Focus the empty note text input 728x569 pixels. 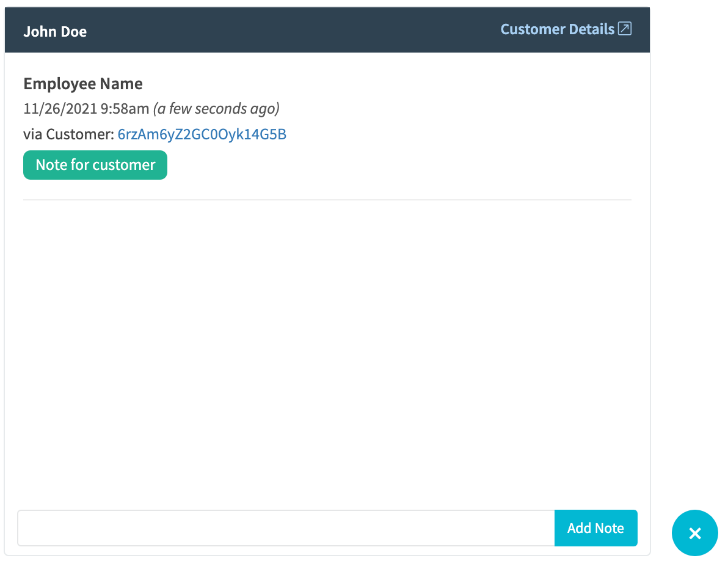click(x=286, y=528)
